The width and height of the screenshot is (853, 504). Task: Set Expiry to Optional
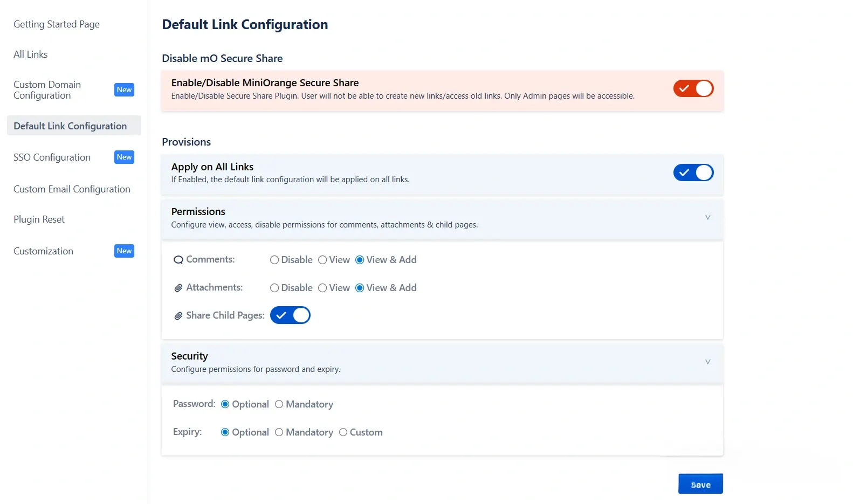pos(225,432)
